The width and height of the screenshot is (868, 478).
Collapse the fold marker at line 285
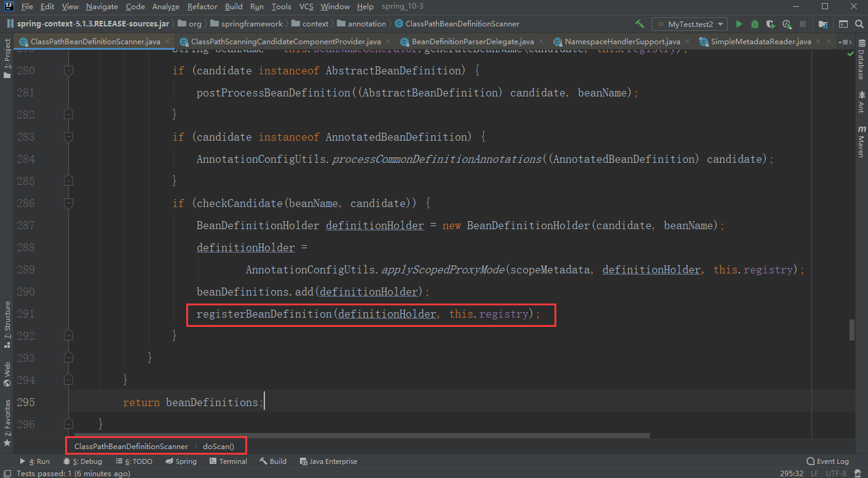[68, 181]
